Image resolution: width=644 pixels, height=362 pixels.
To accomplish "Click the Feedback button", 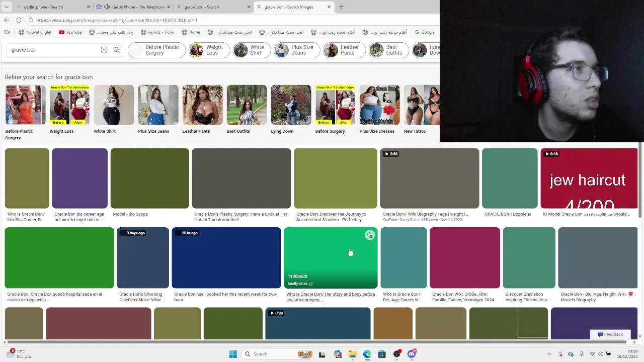I will [610, 334].
